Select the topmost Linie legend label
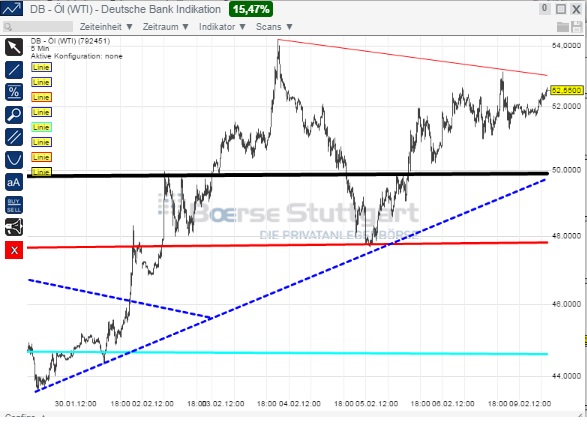The width and height of the screenshot is (587, 425). tap(41, 67)
